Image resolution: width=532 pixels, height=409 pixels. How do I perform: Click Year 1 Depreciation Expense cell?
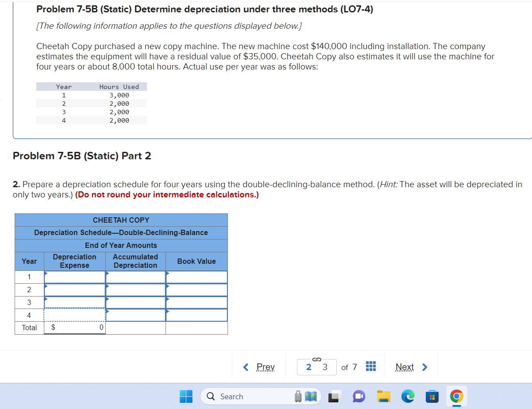[74, 276]
